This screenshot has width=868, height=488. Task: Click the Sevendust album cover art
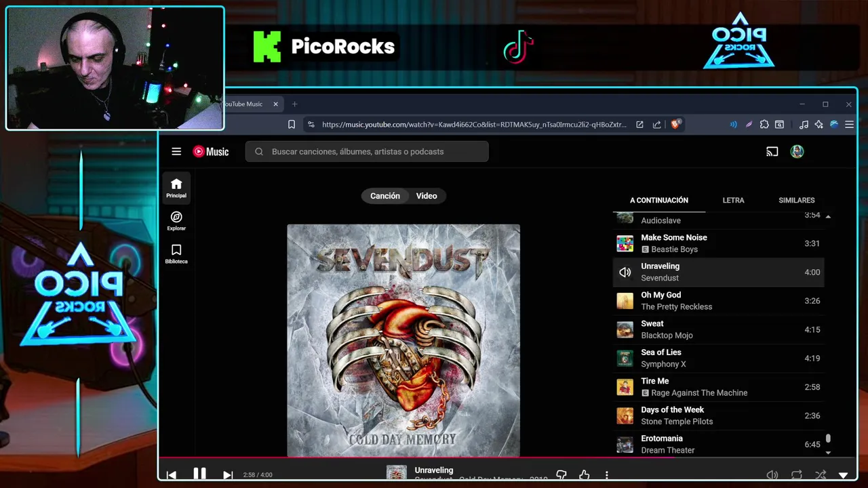point(403,340)
